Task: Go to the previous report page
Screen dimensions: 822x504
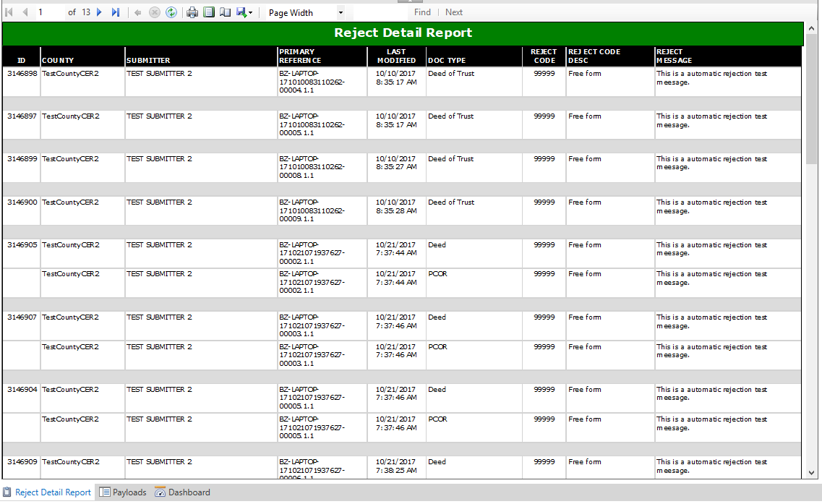Action: coord(25,12)
